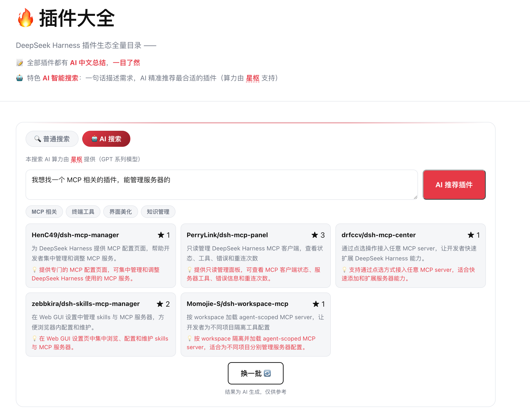Click description '为 DeepSeek Harness 提供 MCP 配置页面'
Screen dimensions: 530x420
point(89,248)
